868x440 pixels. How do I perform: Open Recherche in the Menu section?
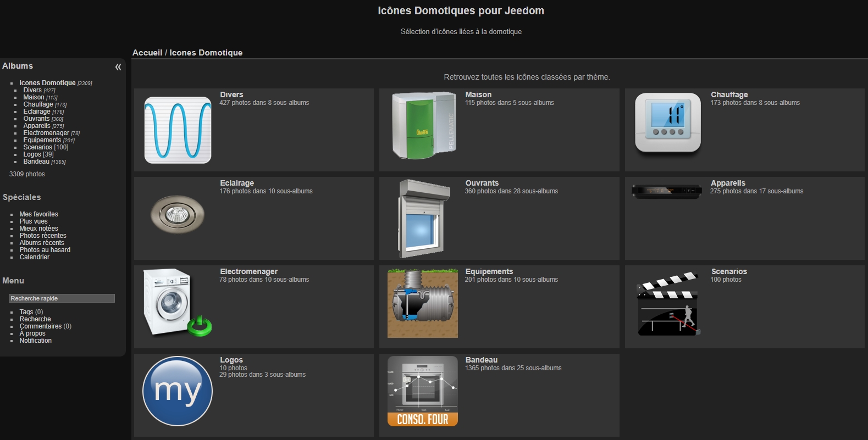(35, 319)
